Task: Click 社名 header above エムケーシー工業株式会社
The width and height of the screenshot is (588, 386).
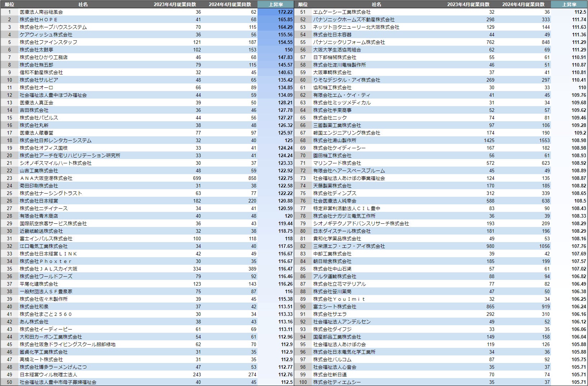Action: pyautogui.click(x=376, y=4)
